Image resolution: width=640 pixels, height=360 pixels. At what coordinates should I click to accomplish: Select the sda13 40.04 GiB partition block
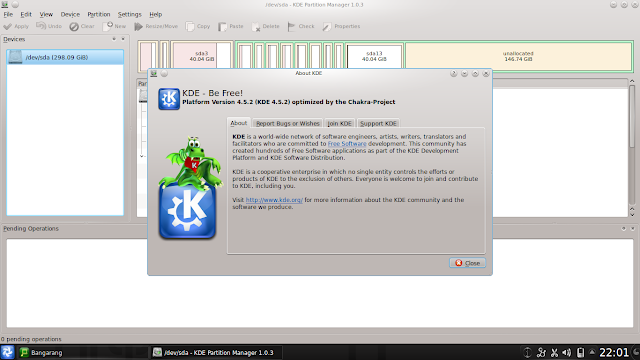374,56
